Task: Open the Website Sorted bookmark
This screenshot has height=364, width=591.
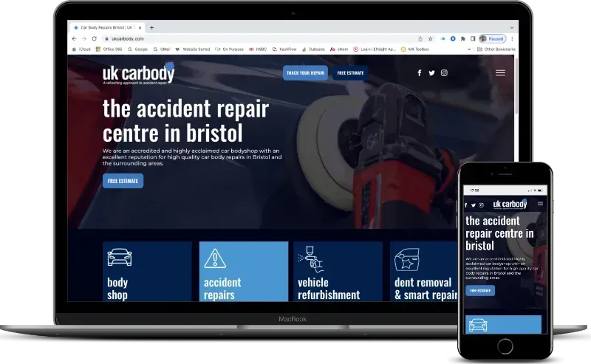Action: (193, 49)
